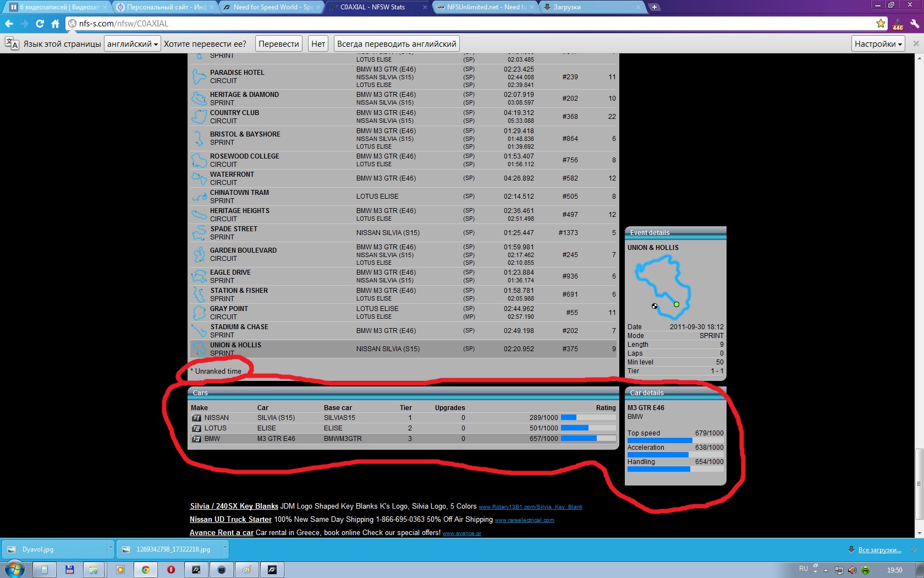Click the tier 3 icon beside BMW

(x=196, y=439)
